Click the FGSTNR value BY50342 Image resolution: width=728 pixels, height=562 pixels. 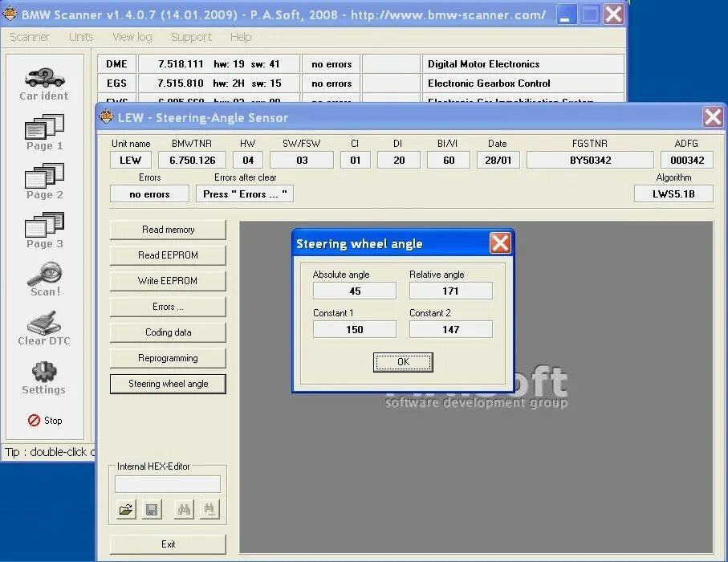(x=590, y=161)
